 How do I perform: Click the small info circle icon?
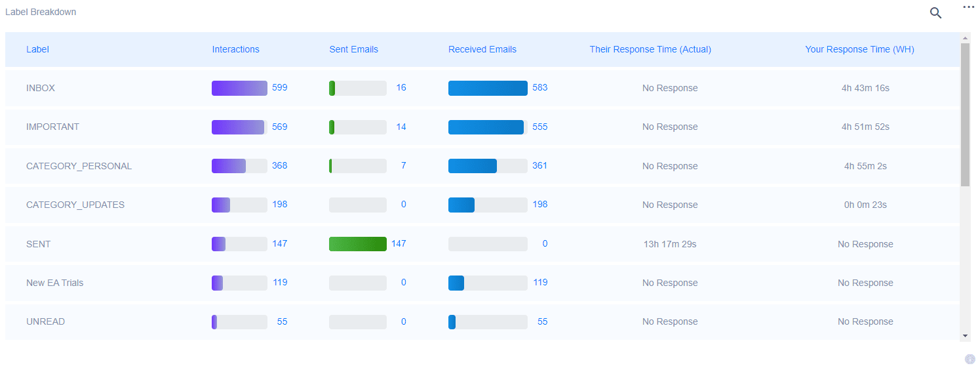(x=970, y=359)
